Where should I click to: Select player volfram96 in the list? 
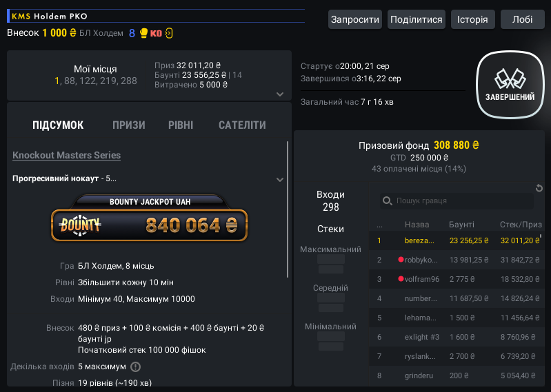point(457,279)
